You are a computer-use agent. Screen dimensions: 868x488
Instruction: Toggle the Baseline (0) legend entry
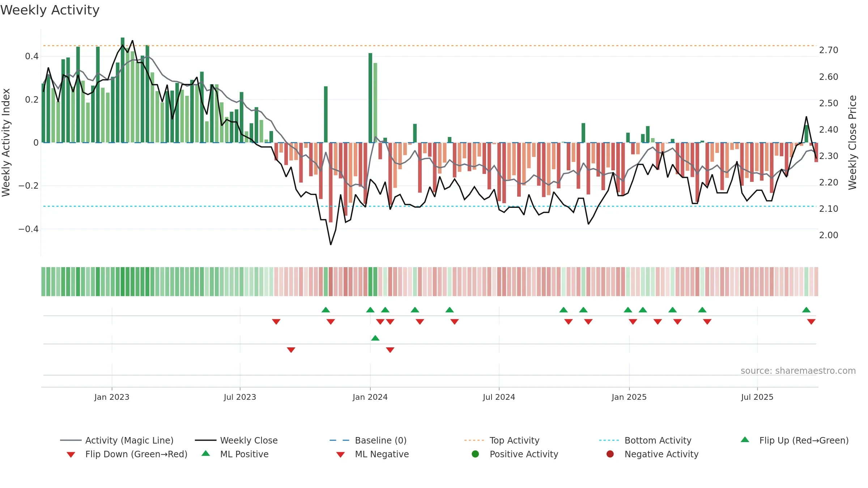coord(368,440)
